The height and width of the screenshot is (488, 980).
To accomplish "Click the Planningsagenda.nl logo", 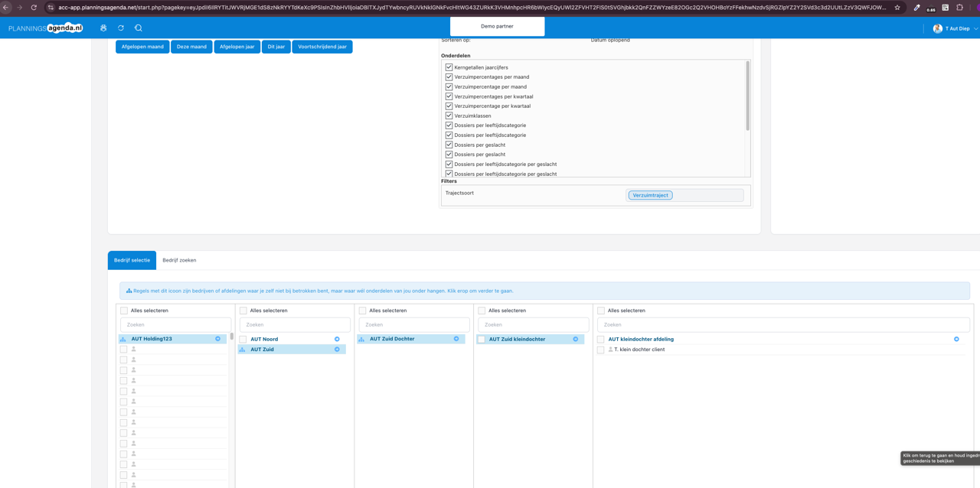I will pyautogui.click(x=45, y=28).
